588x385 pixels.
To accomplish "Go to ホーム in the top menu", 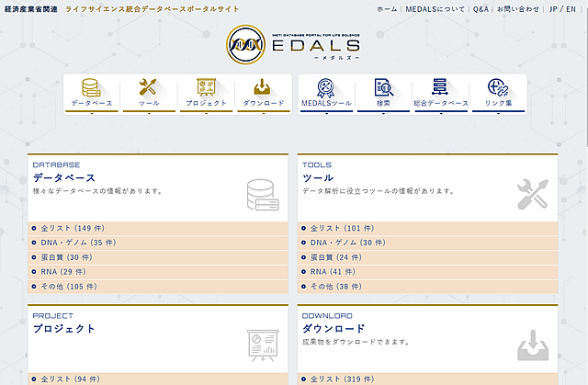I will (387, 9).
